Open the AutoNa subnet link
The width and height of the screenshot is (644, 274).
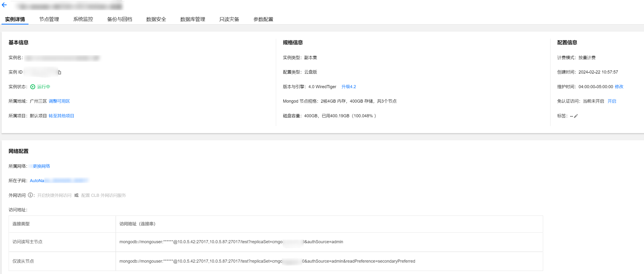37,181
